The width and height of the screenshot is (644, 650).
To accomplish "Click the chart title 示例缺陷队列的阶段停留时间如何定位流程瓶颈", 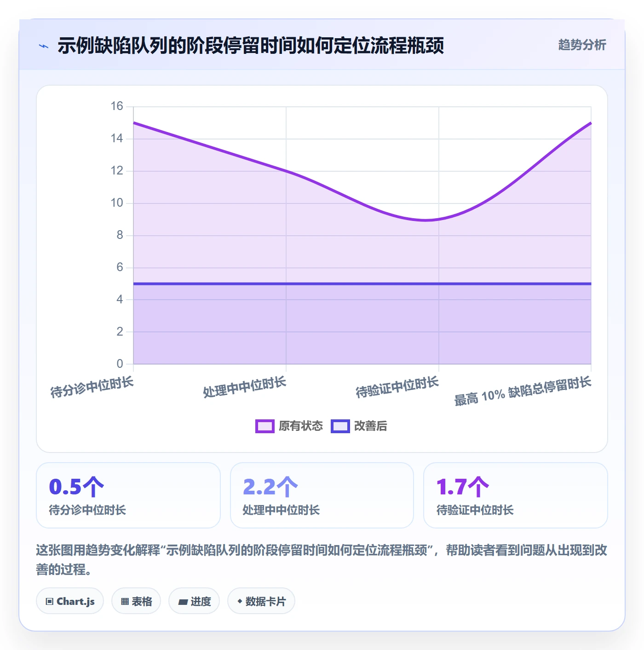I will point(251,46).
